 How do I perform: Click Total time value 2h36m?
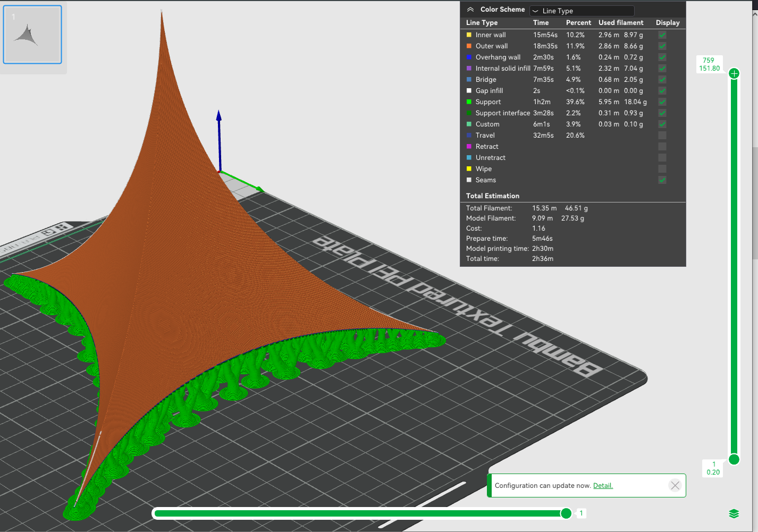tap(543, 259)
